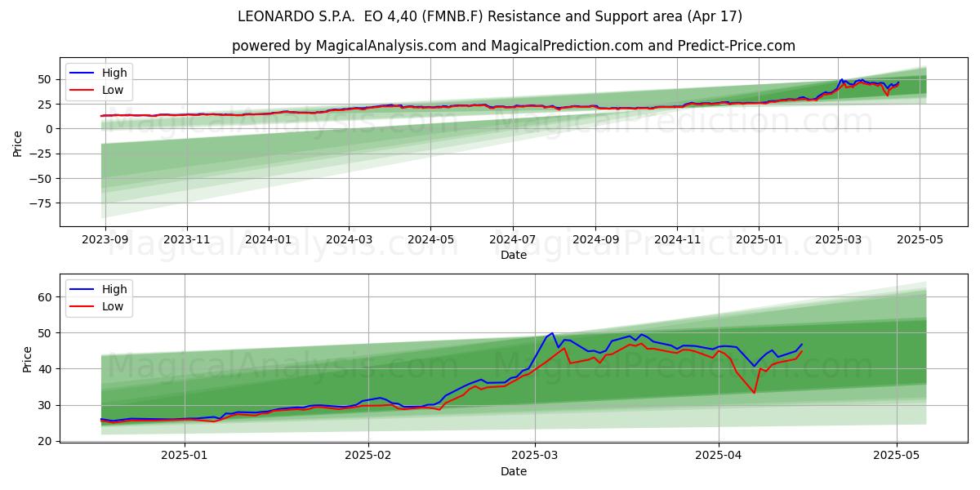The image size is (980, 490).
Task: Click the '50' y-axis tick in top chart
Action: coord(46,79)
